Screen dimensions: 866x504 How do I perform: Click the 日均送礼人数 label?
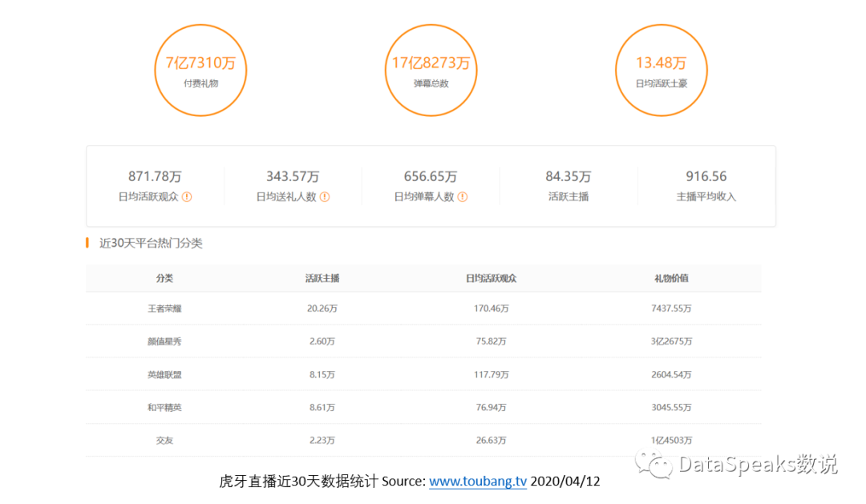click(x=286, y=197)
